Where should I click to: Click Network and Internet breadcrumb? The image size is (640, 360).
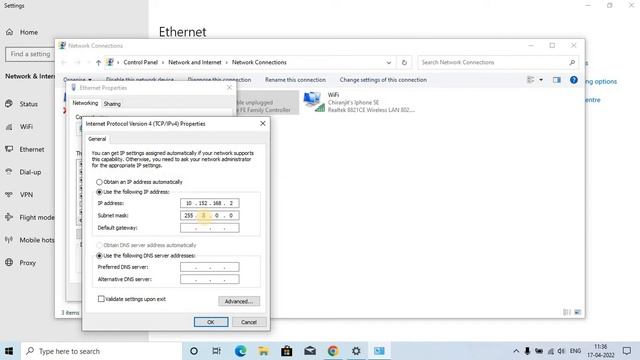[195, 62]
